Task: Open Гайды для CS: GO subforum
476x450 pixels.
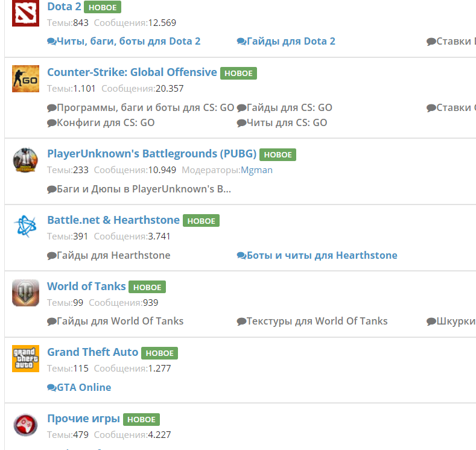Action: point(290,108)
